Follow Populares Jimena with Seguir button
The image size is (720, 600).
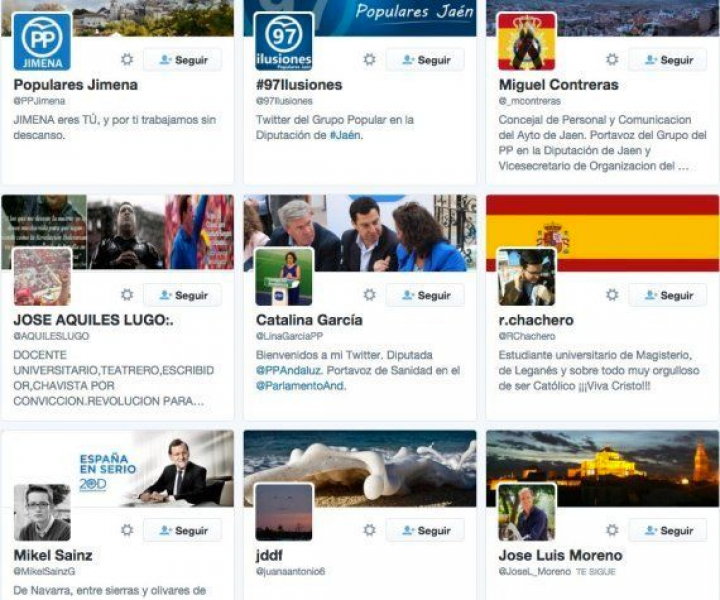pos(183,60)
